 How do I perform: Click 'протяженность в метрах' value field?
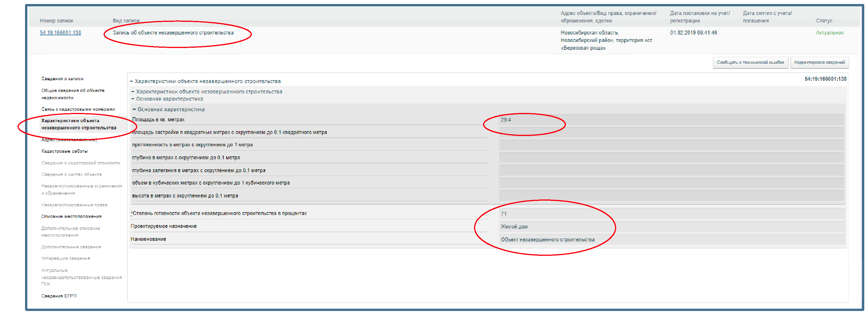[671, 145]
